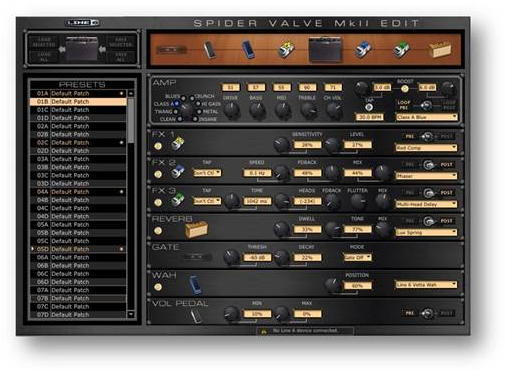Click the noise gate icon in signal chain

click(171, 50)
